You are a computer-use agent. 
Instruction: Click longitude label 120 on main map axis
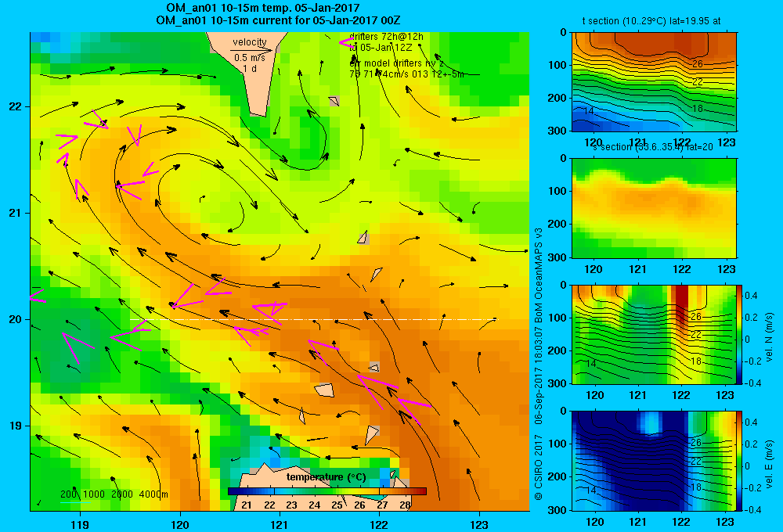tap(180, 524)
